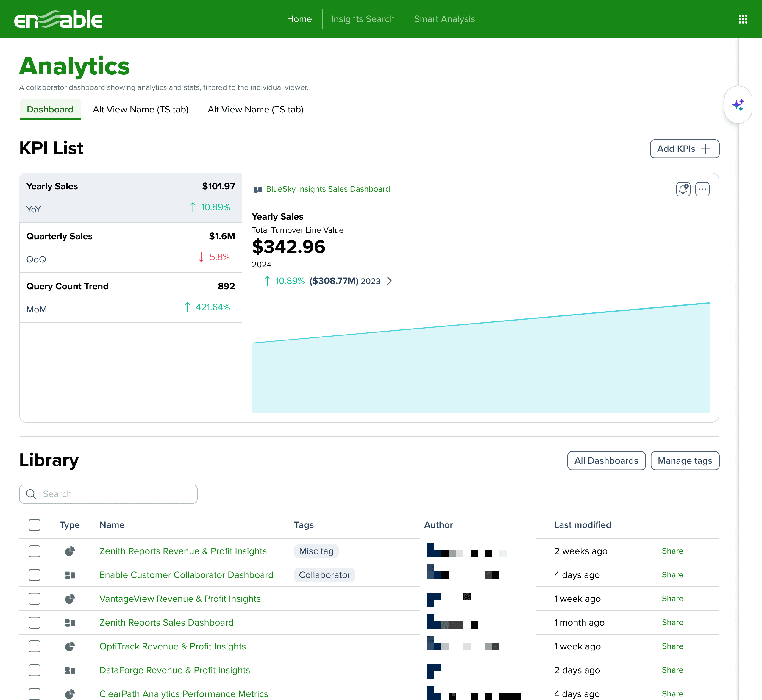Click the search magnifier icon
The height and width of the screenshot is (700, 762).
[x=31, y=494]
